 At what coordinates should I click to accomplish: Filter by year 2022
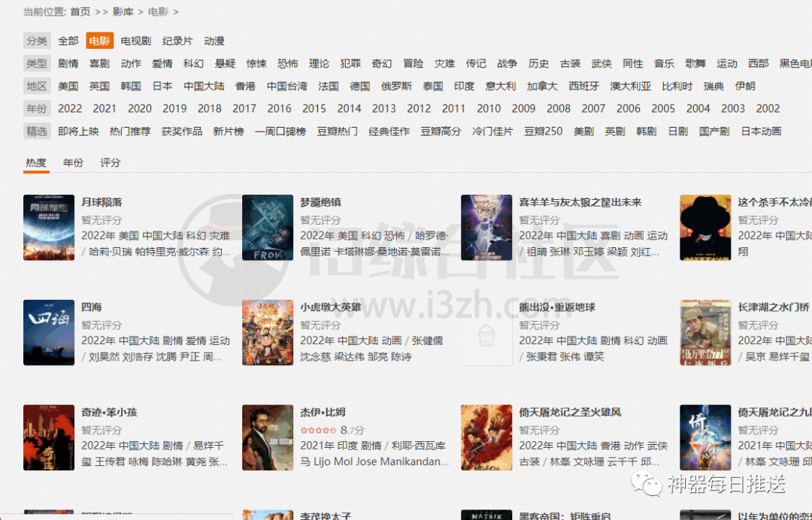(x=70, y=109)
